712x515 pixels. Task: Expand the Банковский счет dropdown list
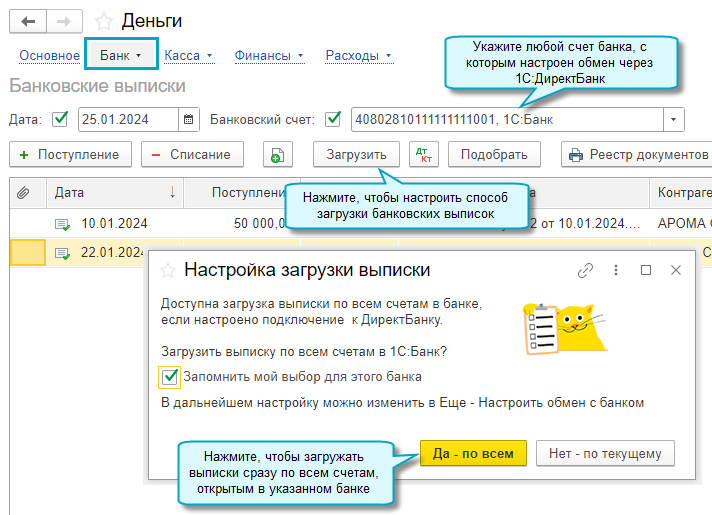click(674, 119)
